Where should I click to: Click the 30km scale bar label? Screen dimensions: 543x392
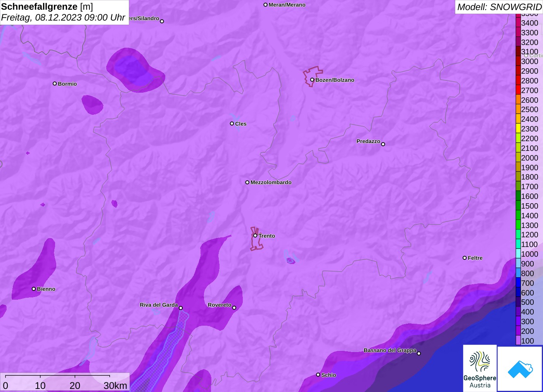click(x=115, y=385)
